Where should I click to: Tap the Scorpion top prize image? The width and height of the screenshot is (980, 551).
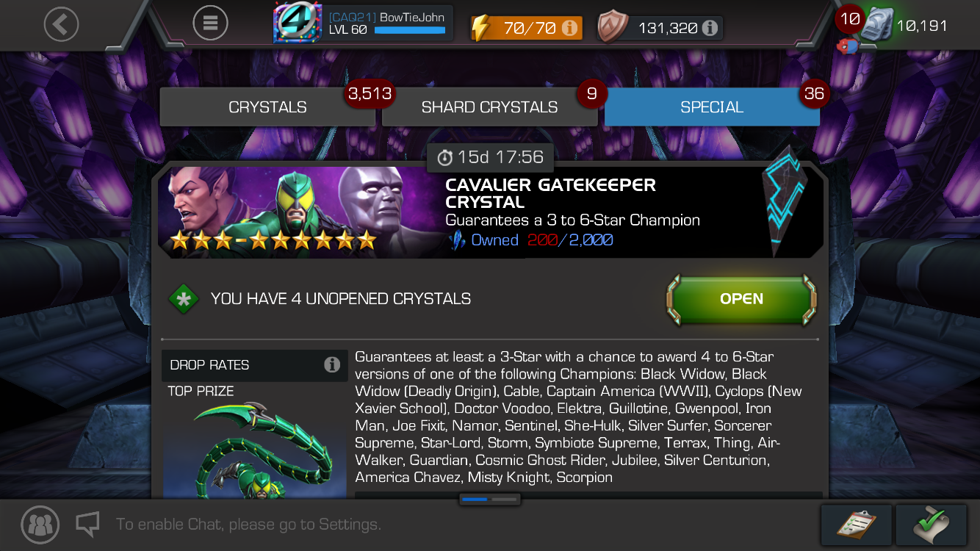(x=254, y=450)
